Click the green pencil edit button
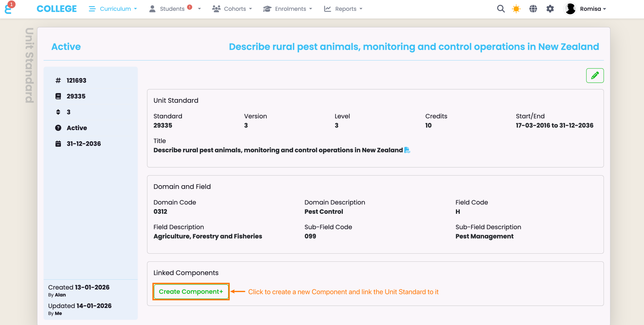The image size is (644, 325). pos(595,75)
